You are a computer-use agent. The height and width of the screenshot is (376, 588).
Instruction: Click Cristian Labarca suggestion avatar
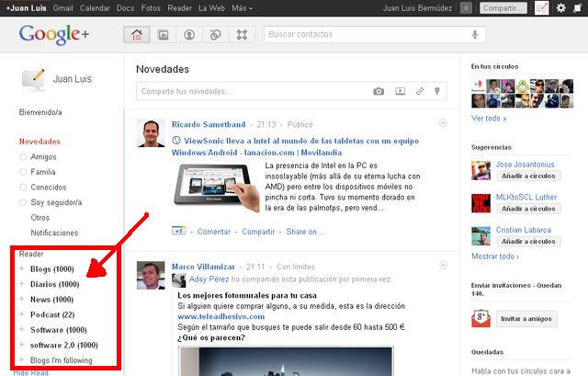click(481, 236)
